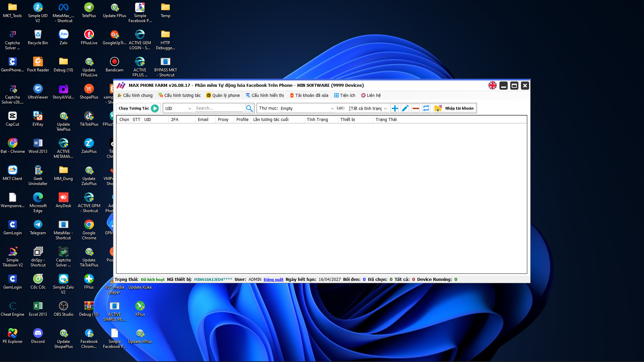Select the TikTokPlus desktop icon
644x362 pixels.
pyautogui.click(x=89, y=119)
